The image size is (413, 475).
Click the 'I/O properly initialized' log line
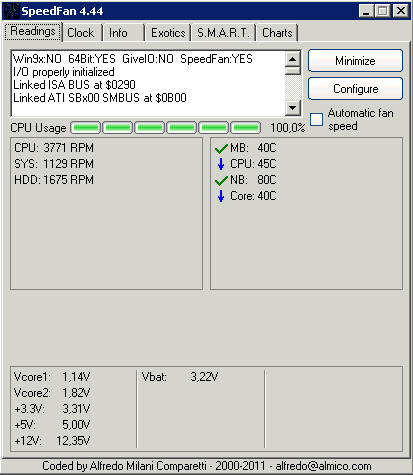click(64, 72)
